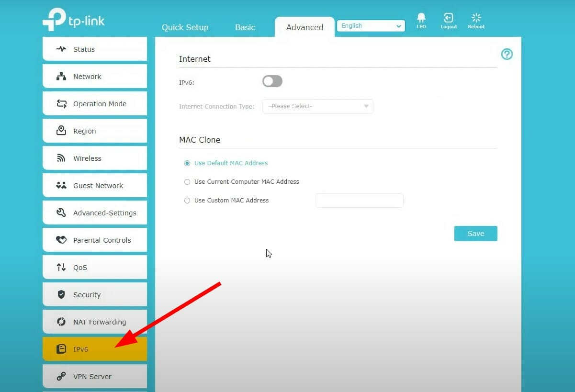This screenshot has height=392, width=575.
Task: Click the Guest Network people icon
Action: pos(61,185)
